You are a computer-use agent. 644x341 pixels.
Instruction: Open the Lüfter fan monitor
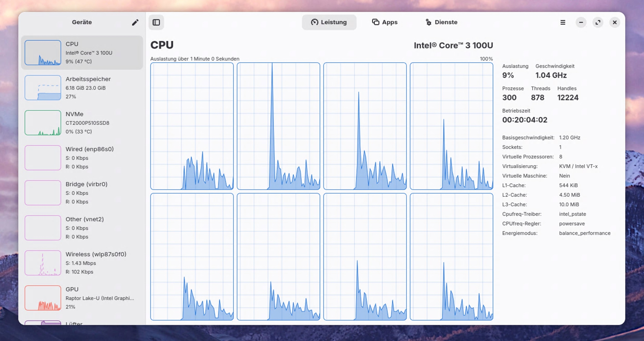point(74,324)
